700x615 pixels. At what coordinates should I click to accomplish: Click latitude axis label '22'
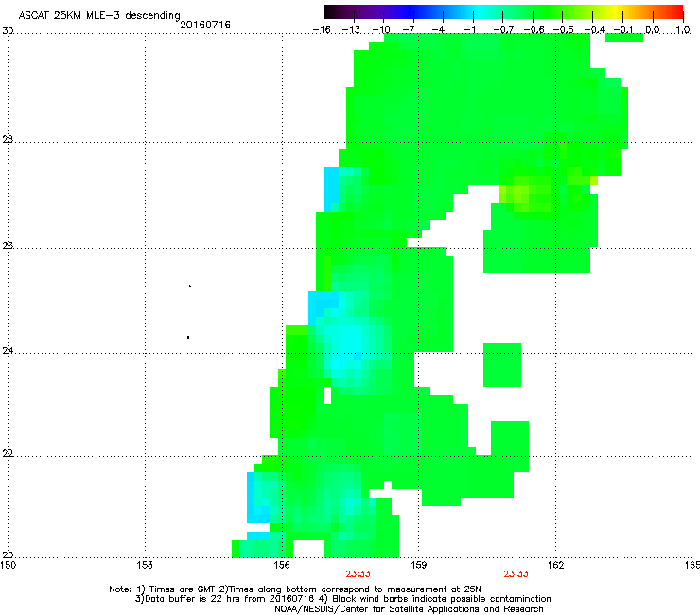(8, 454)
